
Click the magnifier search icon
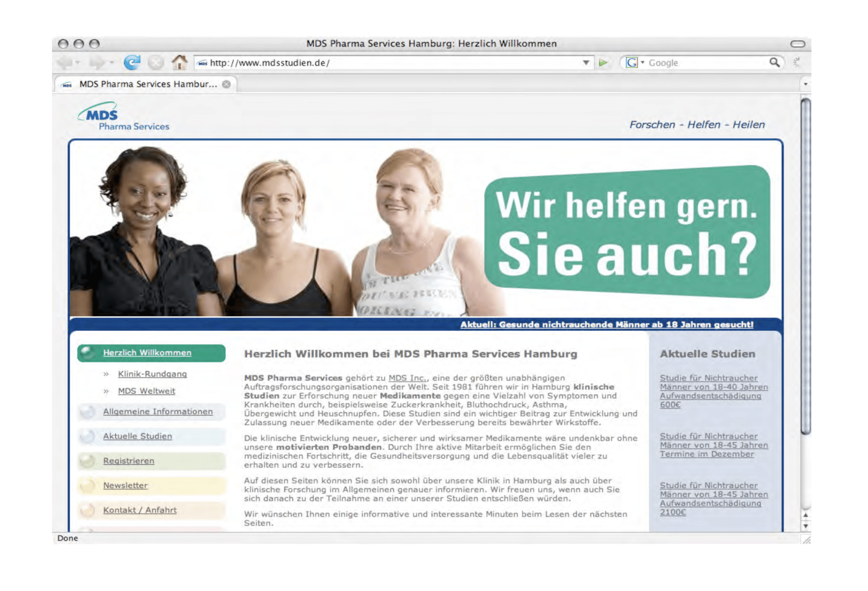(774, 62)
